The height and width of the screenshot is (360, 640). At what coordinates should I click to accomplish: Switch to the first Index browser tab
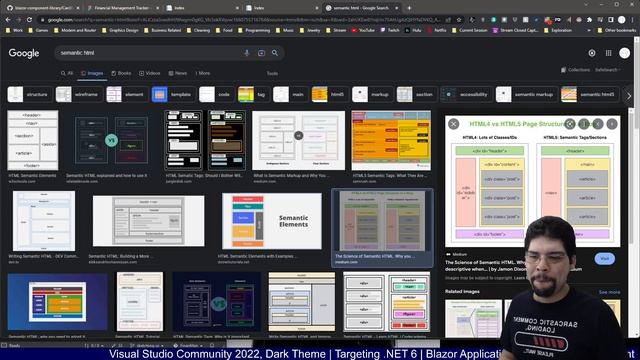pos(203,8)
